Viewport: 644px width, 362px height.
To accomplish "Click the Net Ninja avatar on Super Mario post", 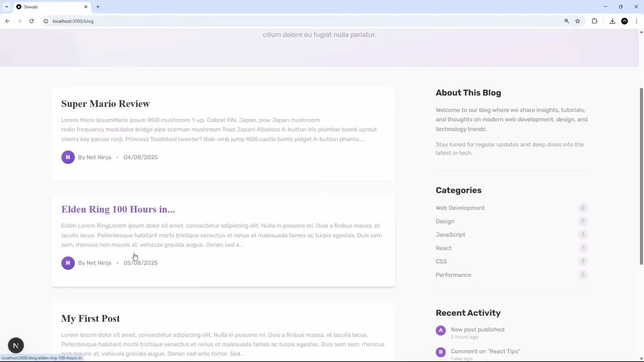I will 68,157.
